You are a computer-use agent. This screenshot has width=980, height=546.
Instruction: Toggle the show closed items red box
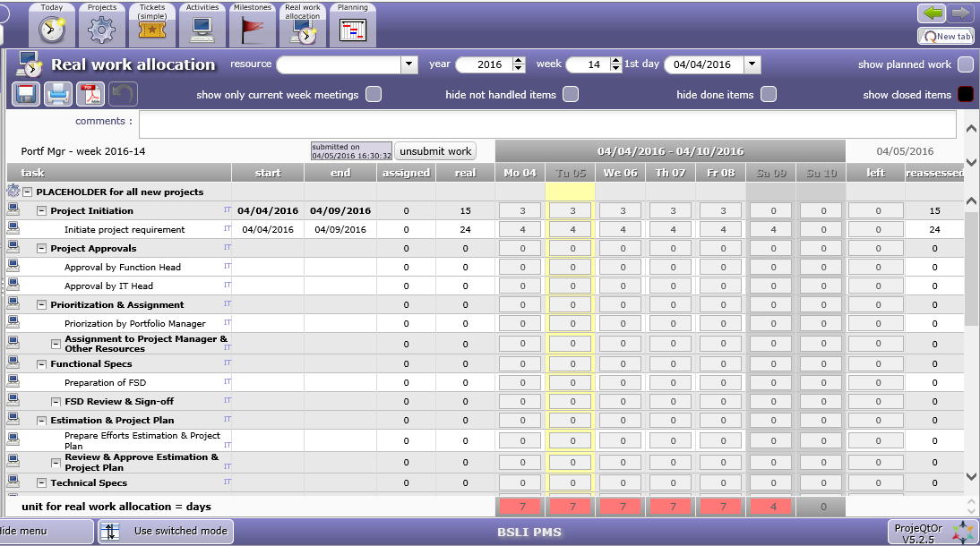pyautogui.click(x=965, y=94)
